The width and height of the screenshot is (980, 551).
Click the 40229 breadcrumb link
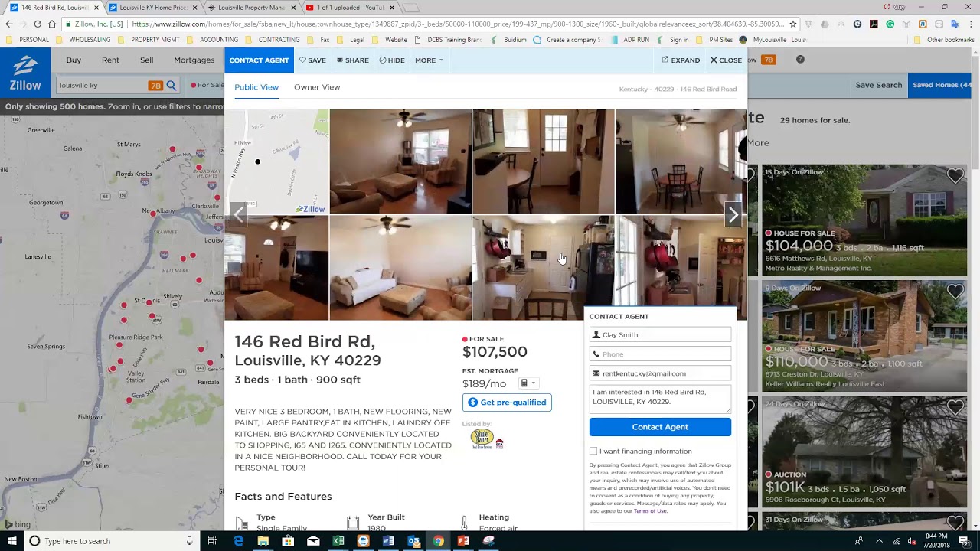click(x=664, y=90)
